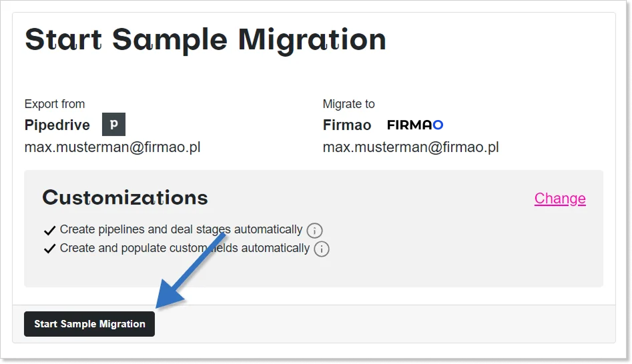Click the checkmark beside custom fields option
This screenshot has width=632, height=364.
[49, 249]
